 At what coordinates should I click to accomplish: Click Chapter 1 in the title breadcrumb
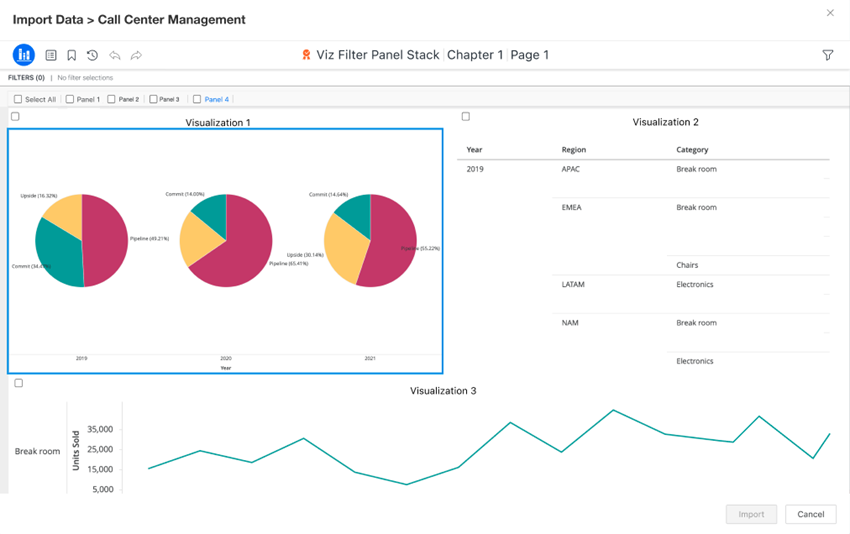tap(475, 55)
